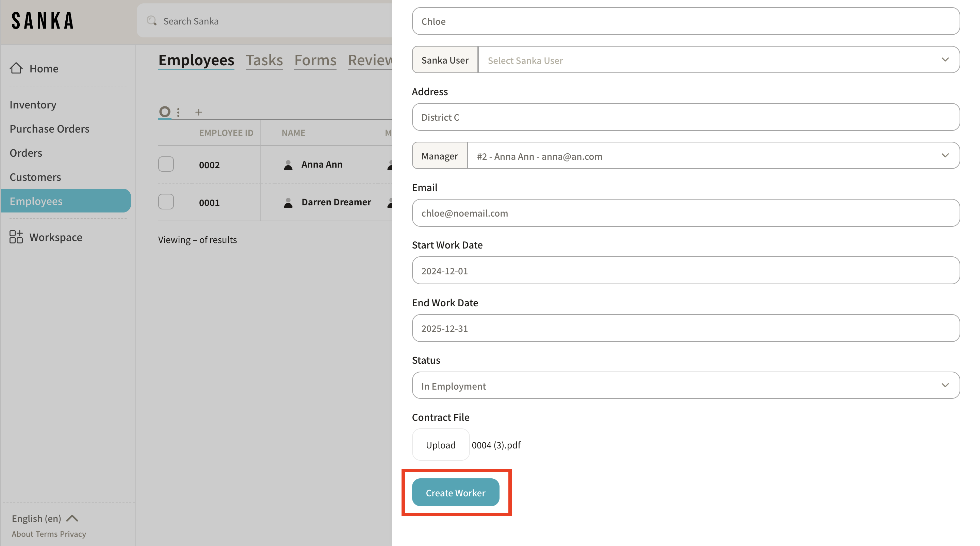980x546 pixels.
Task: Click Darren Dreamer's person avatar icon
Action: (288, 202)
